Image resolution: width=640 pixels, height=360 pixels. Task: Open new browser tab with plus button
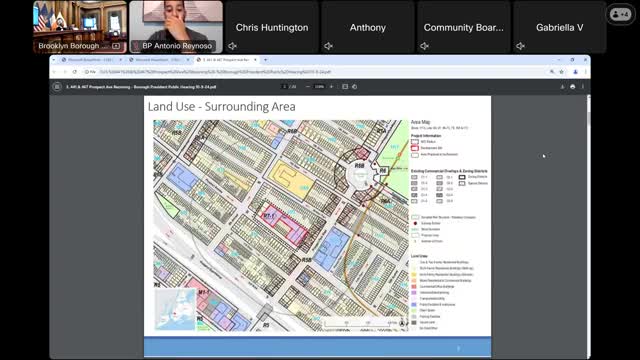pos(265,60)
